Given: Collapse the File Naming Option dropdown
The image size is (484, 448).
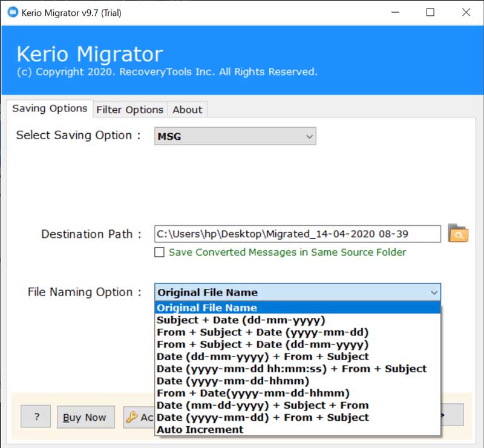Looking at the screenshot, I should click(434, 292).
